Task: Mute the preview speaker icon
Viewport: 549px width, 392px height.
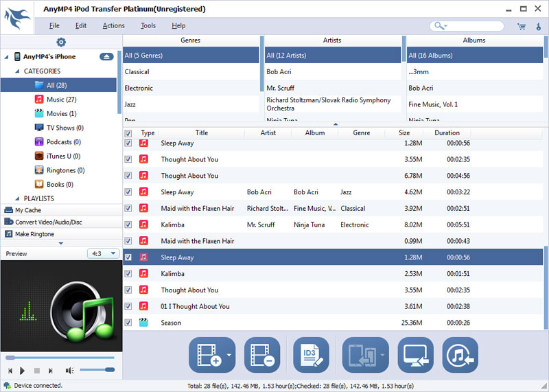Action: (x=69, y=370)
